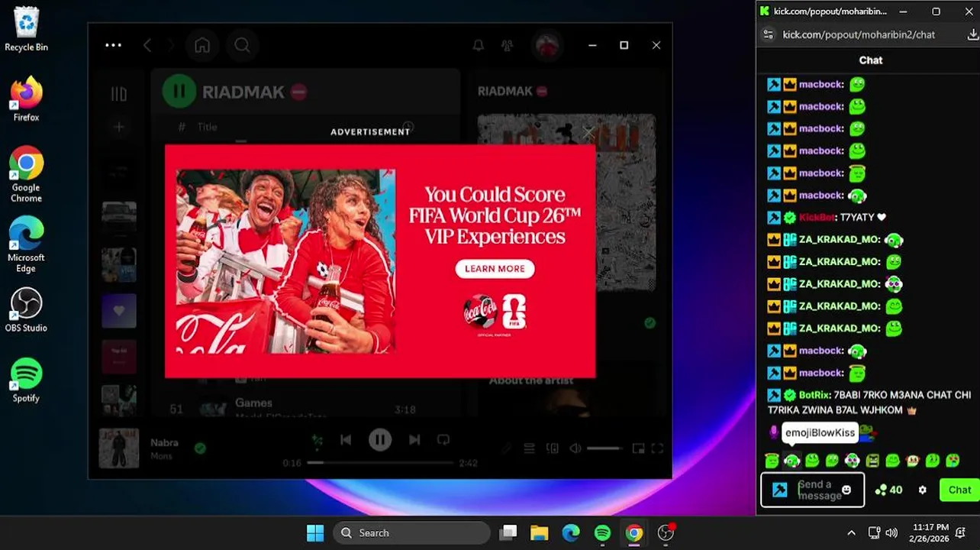Open the emoji picker in the chat input
Image resolution: width=980 pixels, height=550 pixels.
click(x=846, y=490)
